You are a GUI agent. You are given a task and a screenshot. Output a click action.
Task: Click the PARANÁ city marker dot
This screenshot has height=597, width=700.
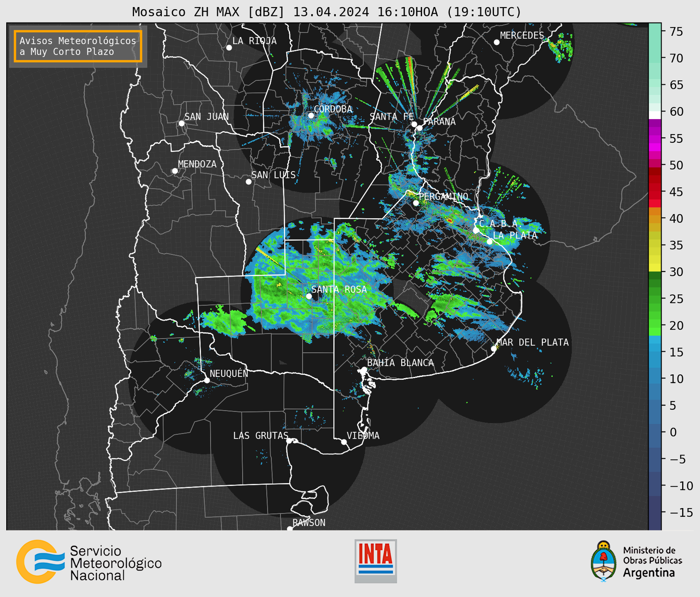(420, 128)
